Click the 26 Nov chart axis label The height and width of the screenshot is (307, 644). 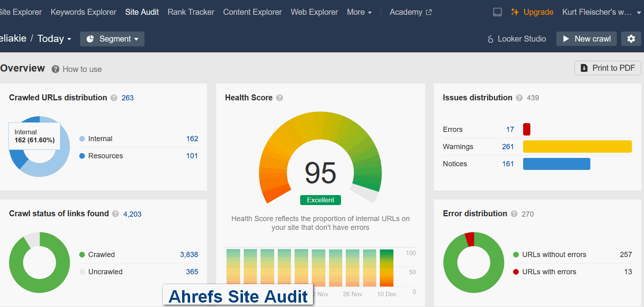[353, 294]
